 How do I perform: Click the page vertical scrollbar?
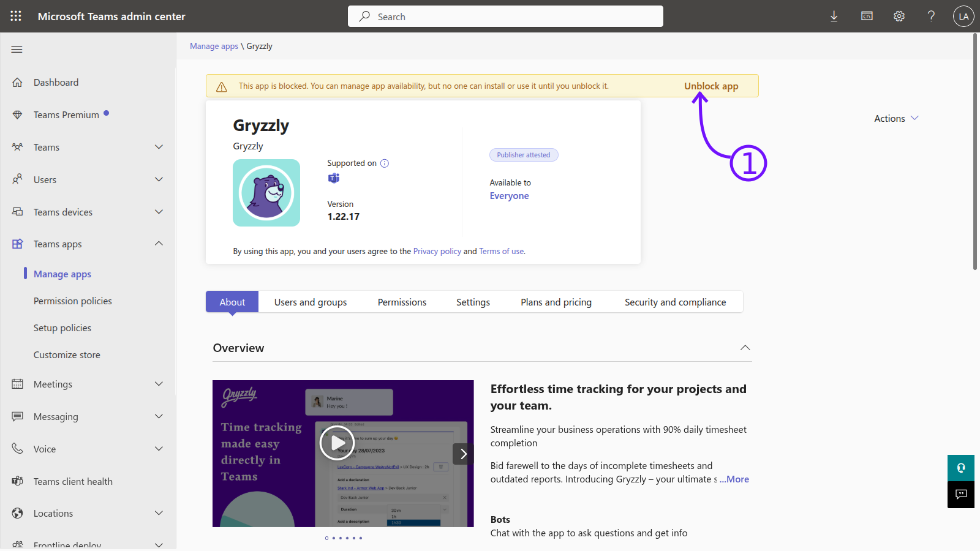click(975, 151)
